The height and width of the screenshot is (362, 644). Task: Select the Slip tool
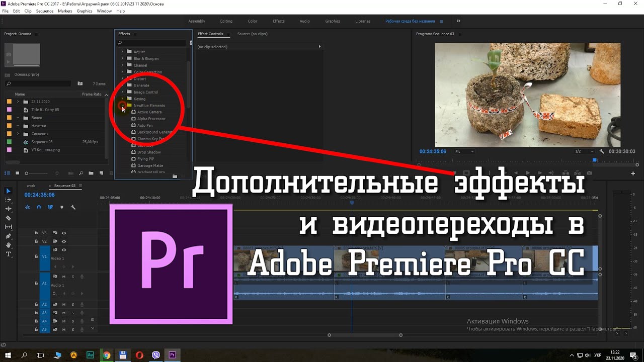tap(8, 227)
